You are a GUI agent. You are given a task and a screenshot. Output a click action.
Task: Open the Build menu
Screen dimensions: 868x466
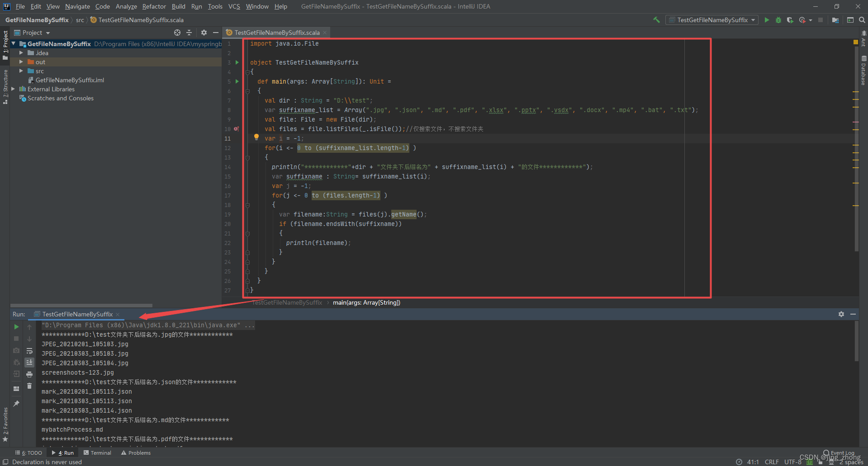[x=179, y=6]
